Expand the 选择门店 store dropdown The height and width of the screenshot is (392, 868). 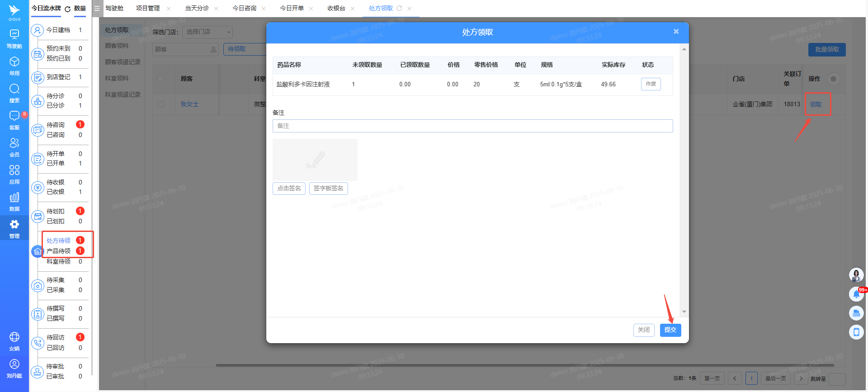pos(208,32)
